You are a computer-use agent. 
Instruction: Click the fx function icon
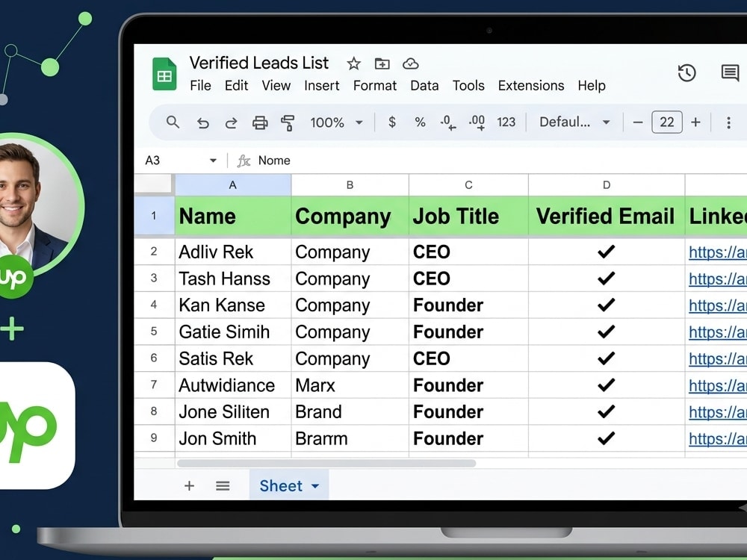[x=244, y=161]
